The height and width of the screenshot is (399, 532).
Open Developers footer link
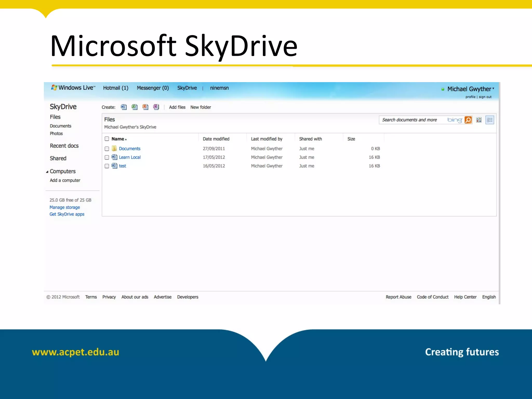pyautogui.click(x=188, y=297)
